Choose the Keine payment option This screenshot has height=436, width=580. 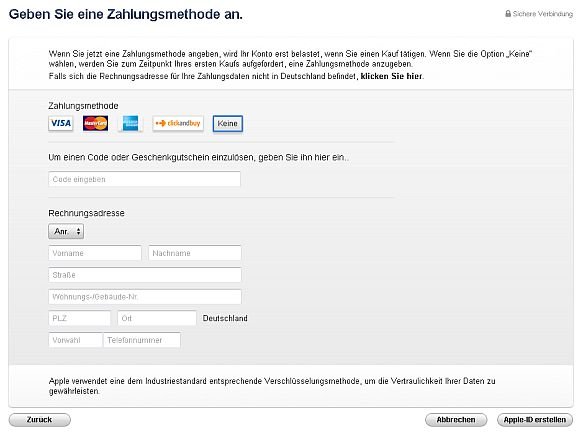227,124
